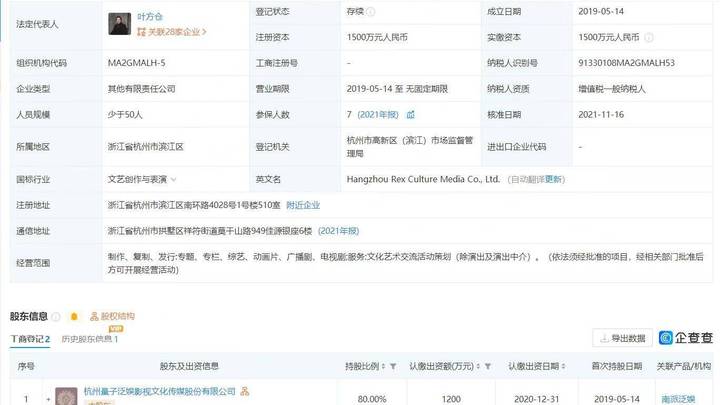Open the 关联28家企业 link
Image resolution: width=720 pixels, height=405 pixels.
[x=172, y=32]
